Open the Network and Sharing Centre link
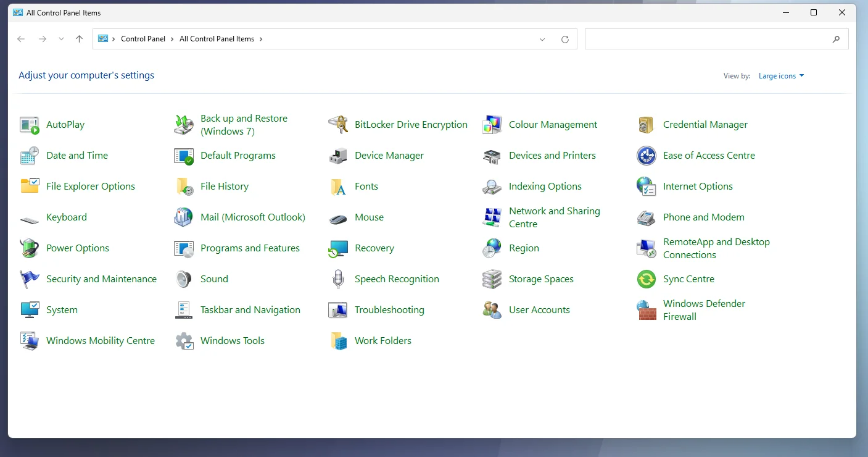Image resolution: width=868 pixels, height=457 pixels. [555, 217]
